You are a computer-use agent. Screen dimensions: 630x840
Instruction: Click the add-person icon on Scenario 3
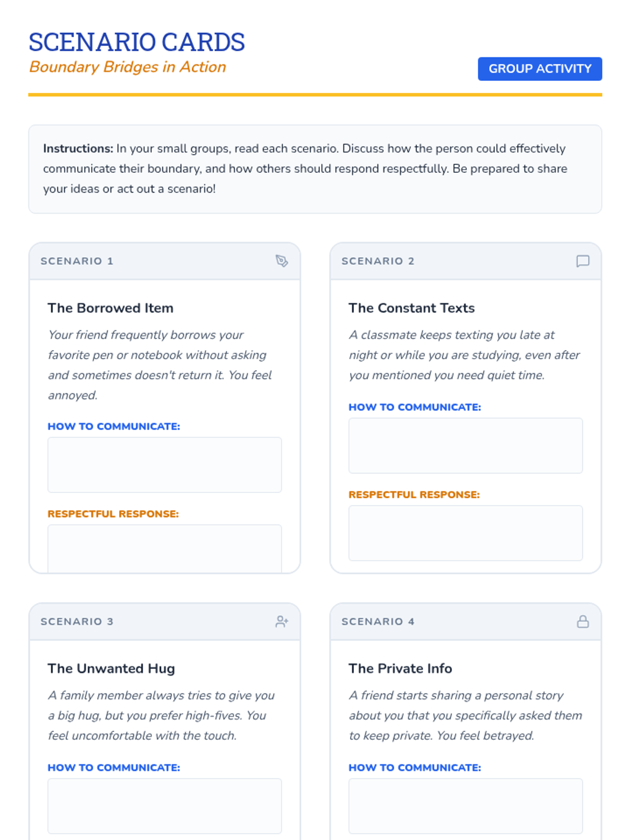[x=282, y=622]
